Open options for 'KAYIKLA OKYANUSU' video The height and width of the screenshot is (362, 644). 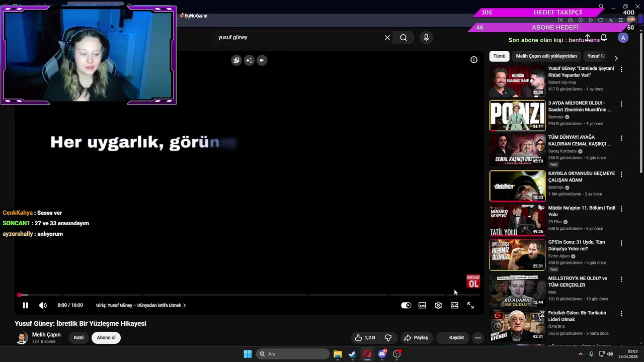pos(621,174)
